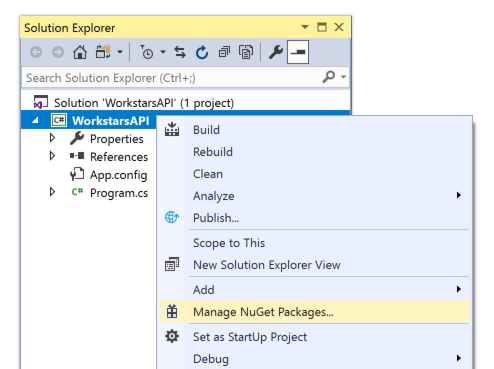Go to Home view in Solution Explorer

[x=80, y=52]
